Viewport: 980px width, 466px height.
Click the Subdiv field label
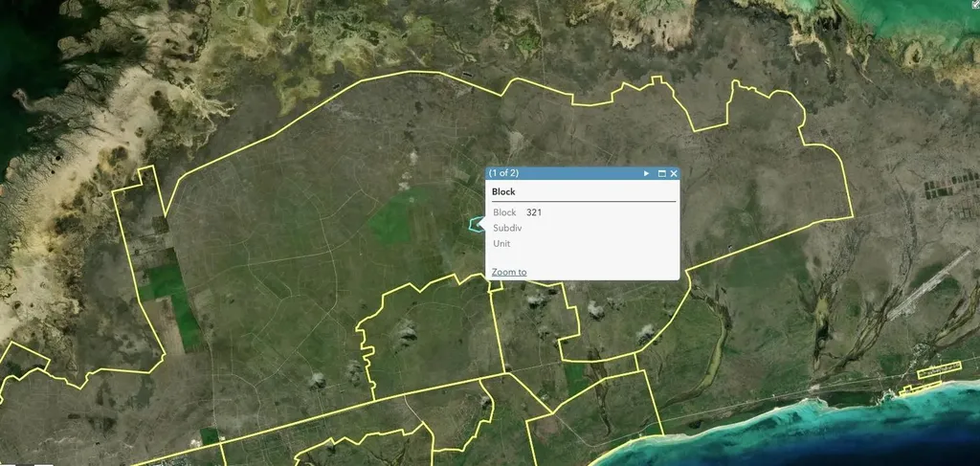coord(506,228)
